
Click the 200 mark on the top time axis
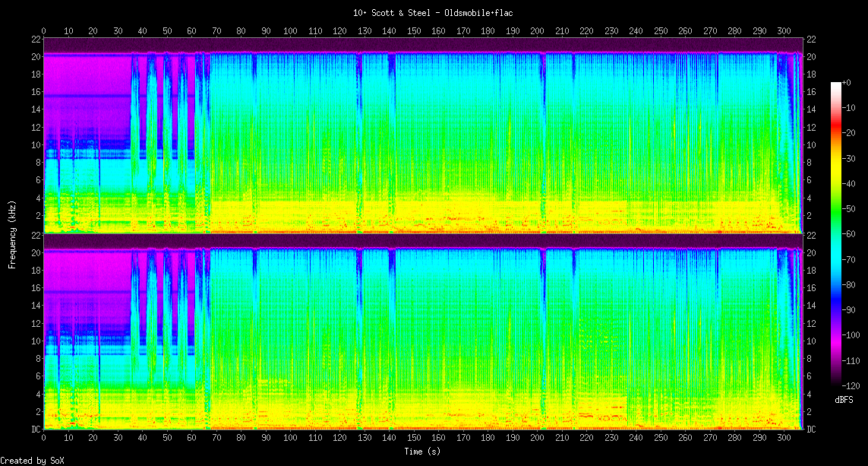(x=537, y=31)
